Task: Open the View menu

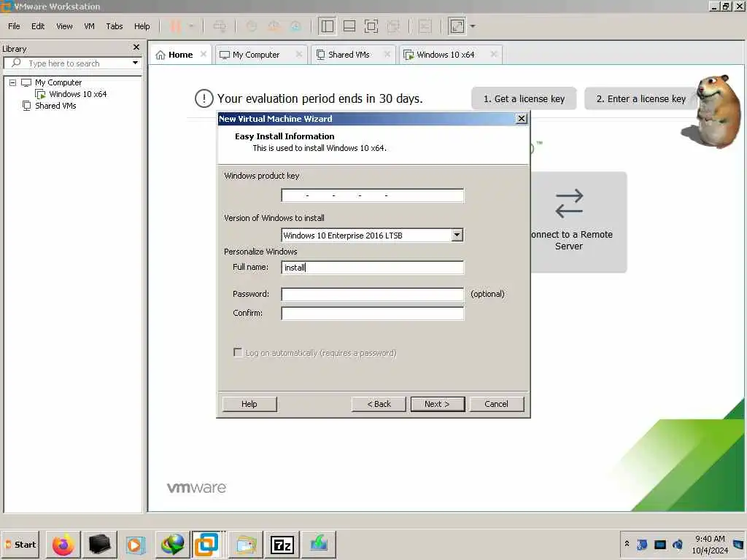Action: [x=64, y=26]
